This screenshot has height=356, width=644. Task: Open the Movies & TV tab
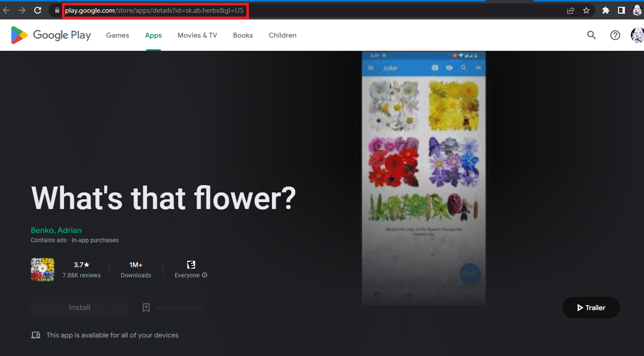click(x=197, y=35)
